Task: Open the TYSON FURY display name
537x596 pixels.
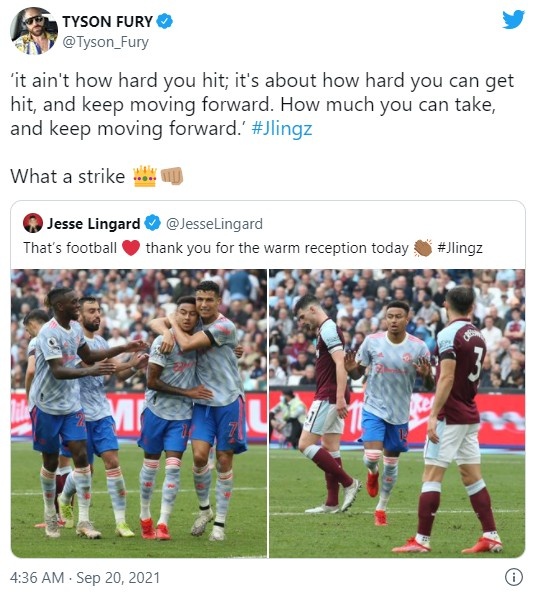Action: (108, 22)
